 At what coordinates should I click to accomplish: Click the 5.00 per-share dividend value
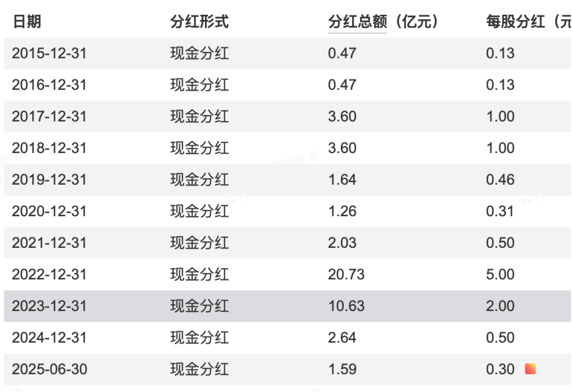coord(500,274)
